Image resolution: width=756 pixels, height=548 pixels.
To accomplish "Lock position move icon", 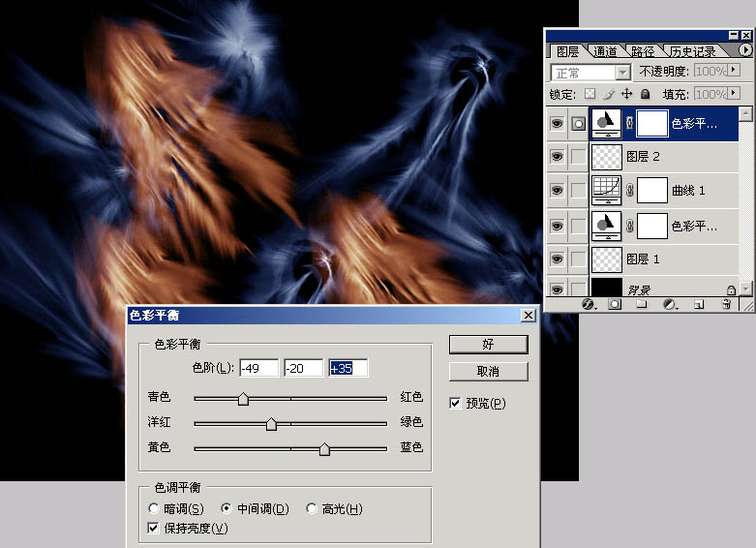I will [626, 94].
